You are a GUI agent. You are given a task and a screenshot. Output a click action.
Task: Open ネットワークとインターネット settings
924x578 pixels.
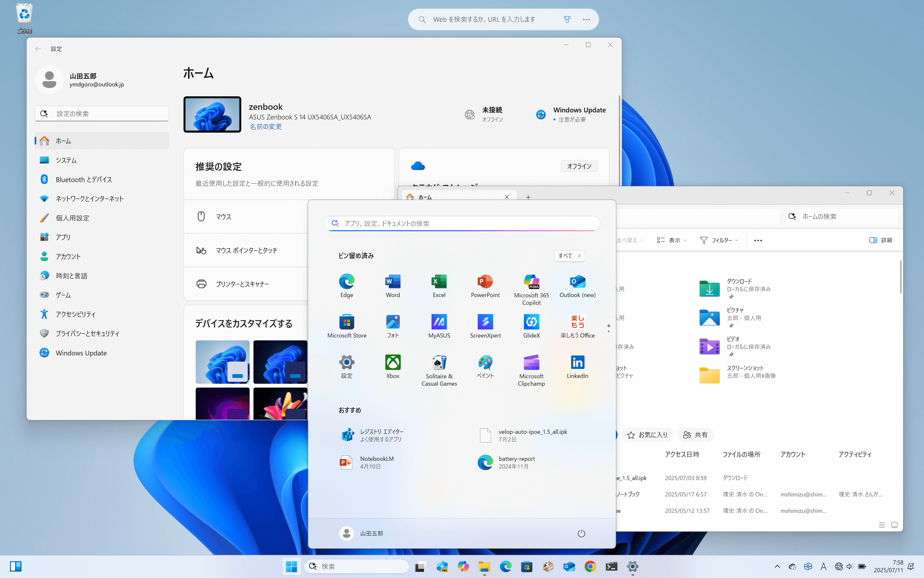click(x=102, y=198)
